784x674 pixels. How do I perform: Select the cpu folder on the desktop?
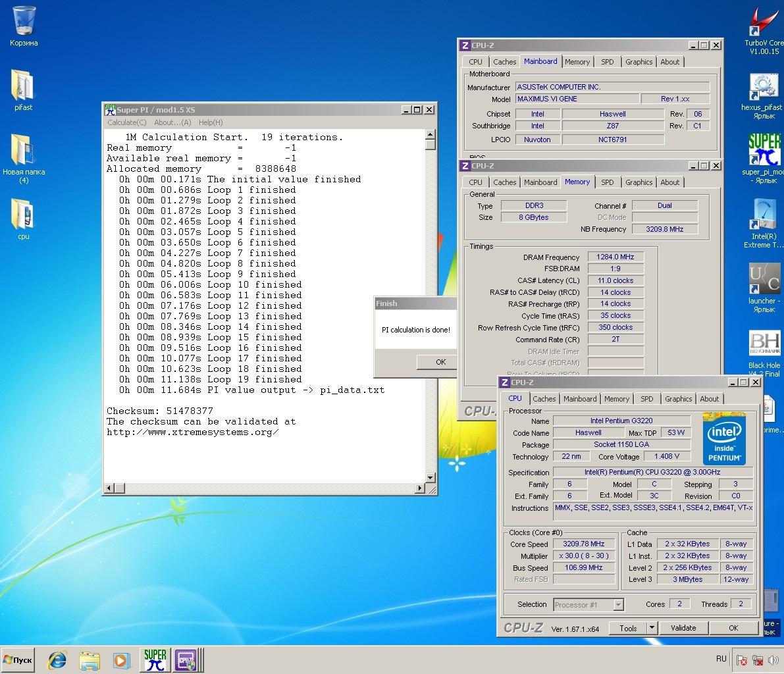point(22,214)
